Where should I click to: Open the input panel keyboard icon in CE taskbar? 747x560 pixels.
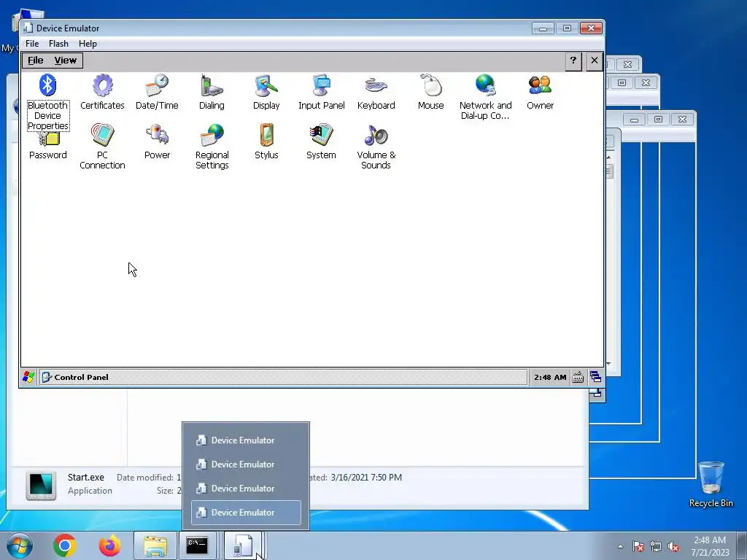(x=578, y=377)
